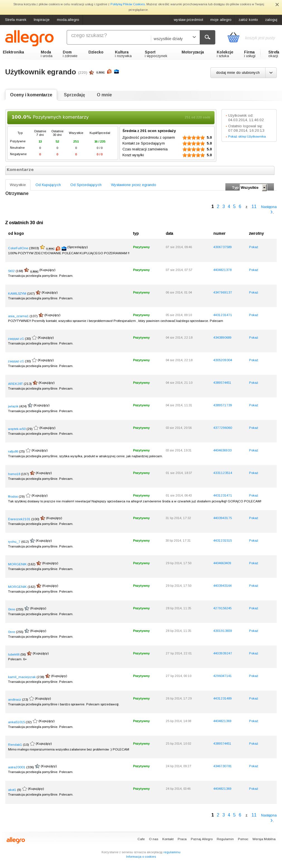Screen dimensions: 282x868
Task: Open the Typ 'Wszystkie' filter dropdown
Action: [x=253, y=188]
